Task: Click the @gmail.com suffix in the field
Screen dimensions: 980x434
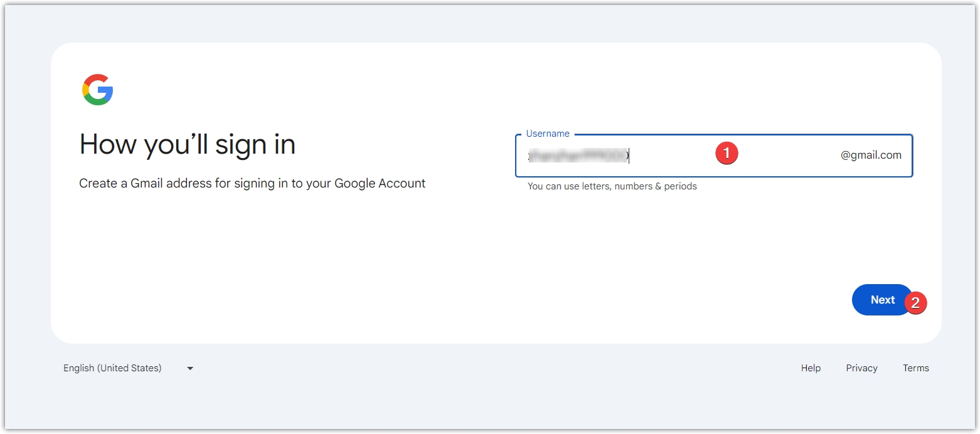Action: 871,155
